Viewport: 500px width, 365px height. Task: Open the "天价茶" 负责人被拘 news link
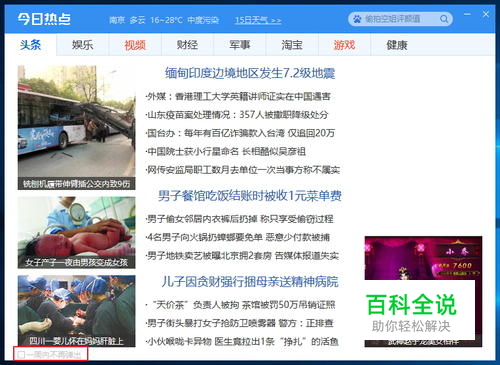click(240, 305)
